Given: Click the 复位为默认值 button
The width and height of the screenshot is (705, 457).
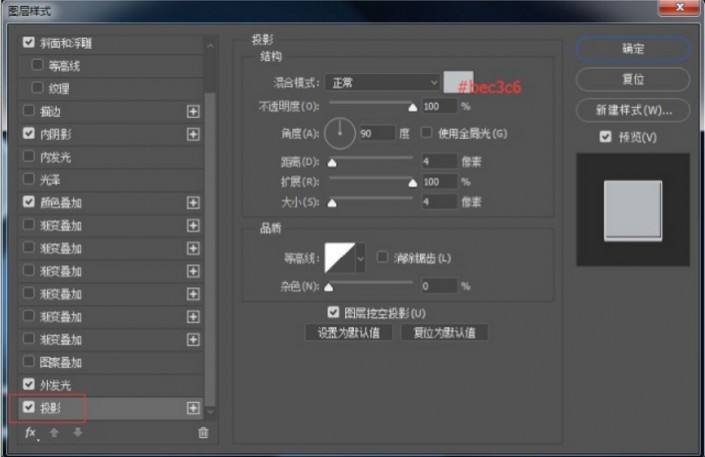Looking at the screenshot, I should click(x=444, y=333).
